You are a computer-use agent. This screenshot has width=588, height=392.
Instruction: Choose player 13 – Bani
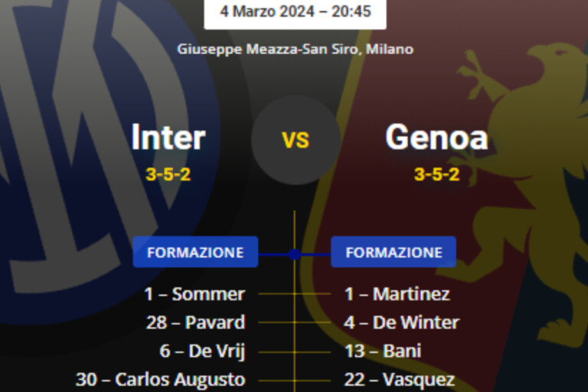[383, 351]
